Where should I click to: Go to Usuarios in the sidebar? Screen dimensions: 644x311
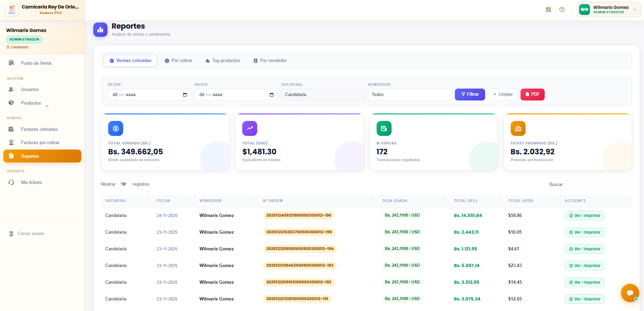click(x=42, y=89)
